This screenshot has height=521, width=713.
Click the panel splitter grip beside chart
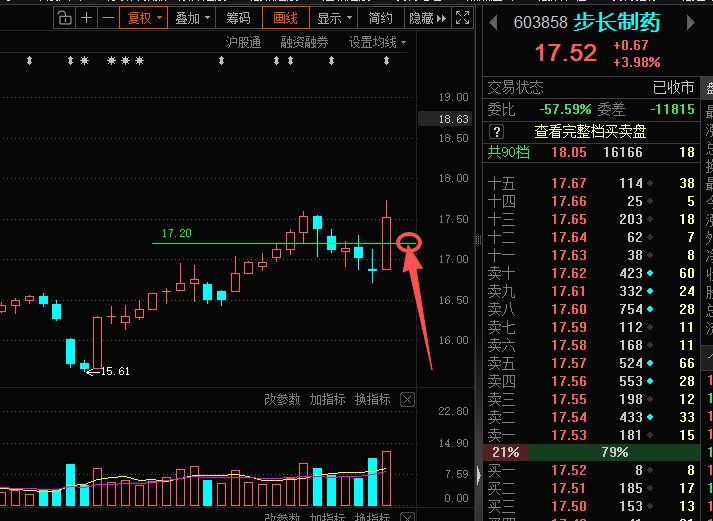pos(478,240)
